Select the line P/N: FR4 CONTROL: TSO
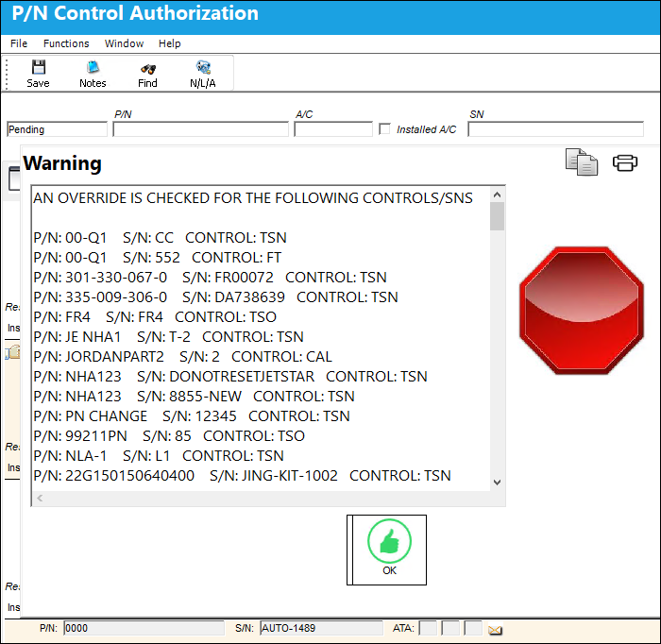The width and height of the screenshot is (661, 644). click(x=155, y=317)
